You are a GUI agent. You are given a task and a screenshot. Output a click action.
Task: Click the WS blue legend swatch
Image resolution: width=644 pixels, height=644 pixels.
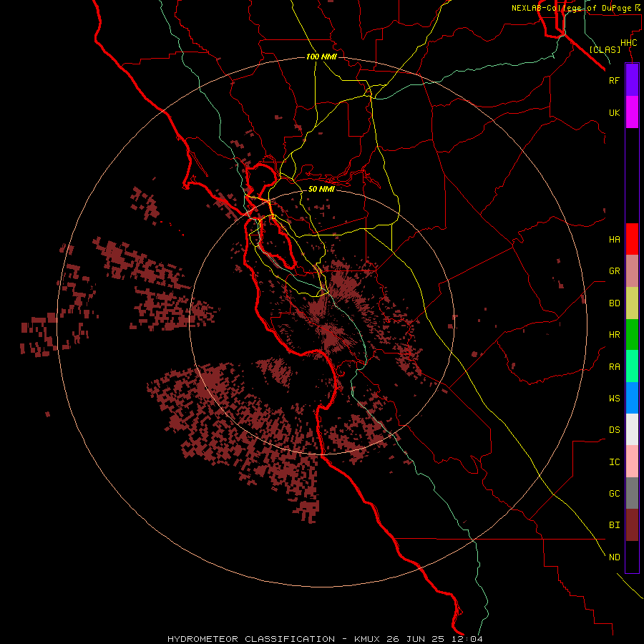[632, 398]
